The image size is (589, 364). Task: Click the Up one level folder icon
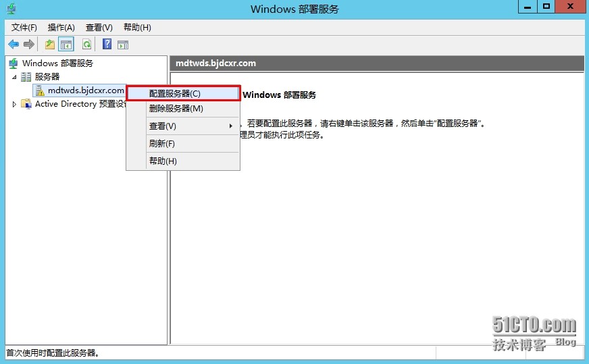click(50, 45)
